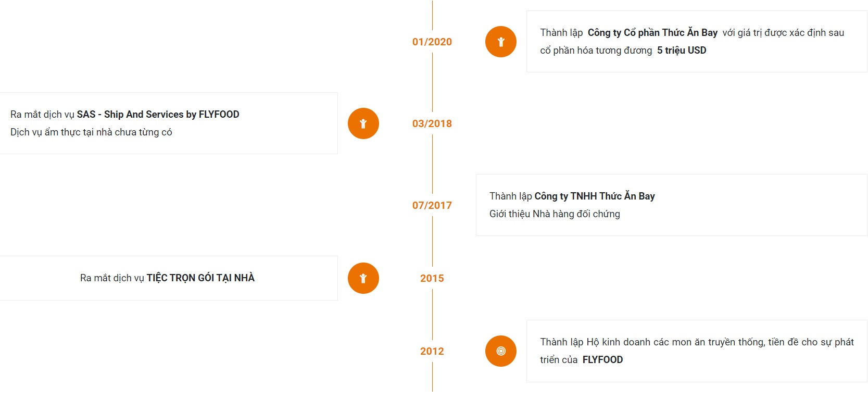Select the 2012 timeline marker
The width and height of the screenshot is (868, 399).
[432, 351]
